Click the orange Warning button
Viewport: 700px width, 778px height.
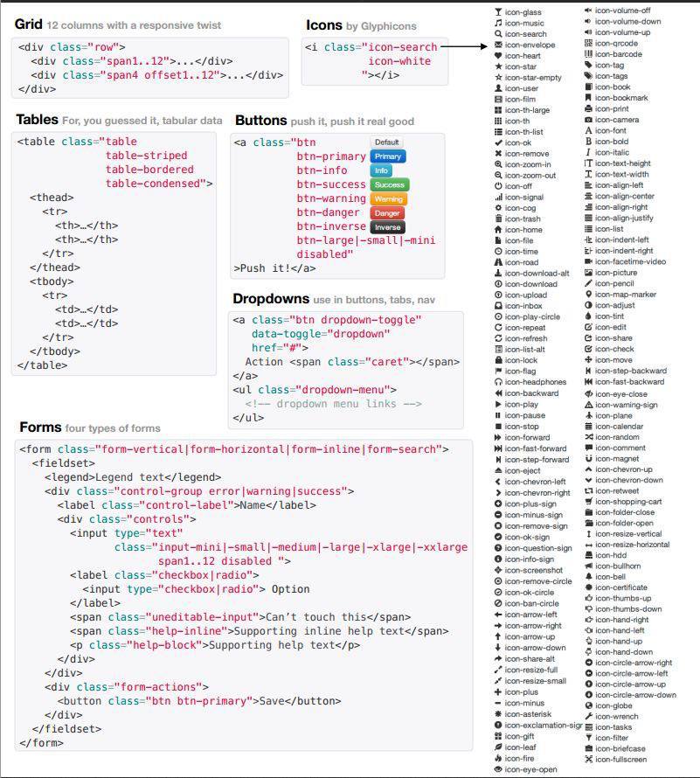point(388,199)
